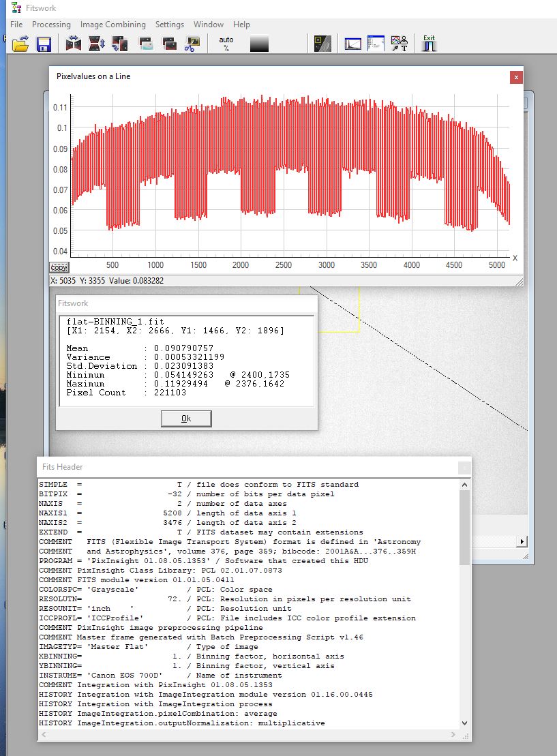Open the Help menu
The image size is (557, 756).
[x=241, y=25]
